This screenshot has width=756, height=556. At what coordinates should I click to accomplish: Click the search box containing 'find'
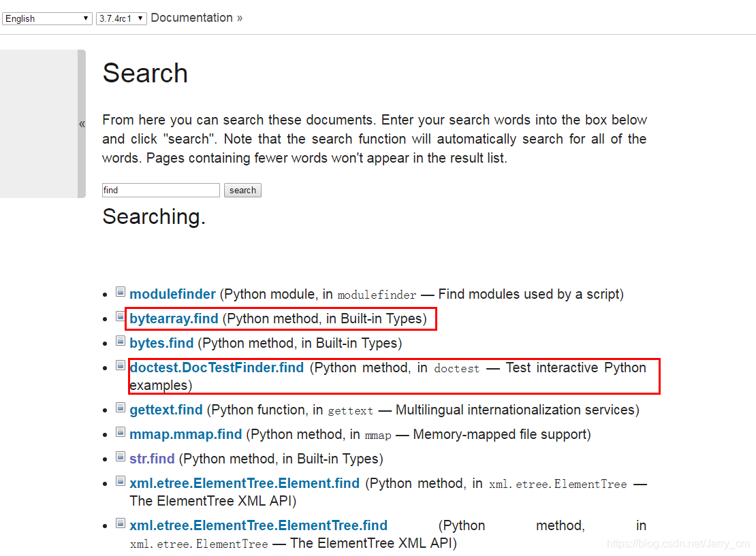click(x=161, y=191)
